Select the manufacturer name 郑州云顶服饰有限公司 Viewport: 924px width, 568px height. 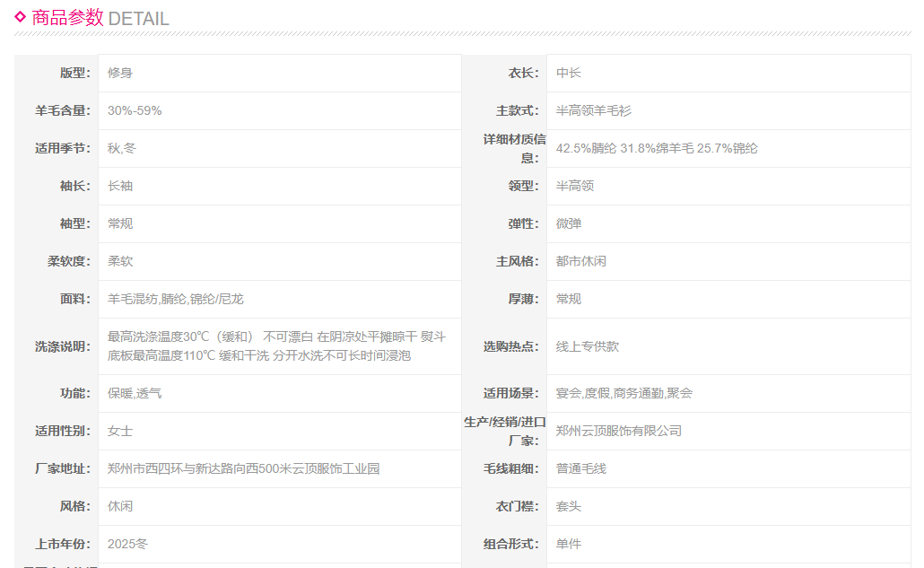618,431
